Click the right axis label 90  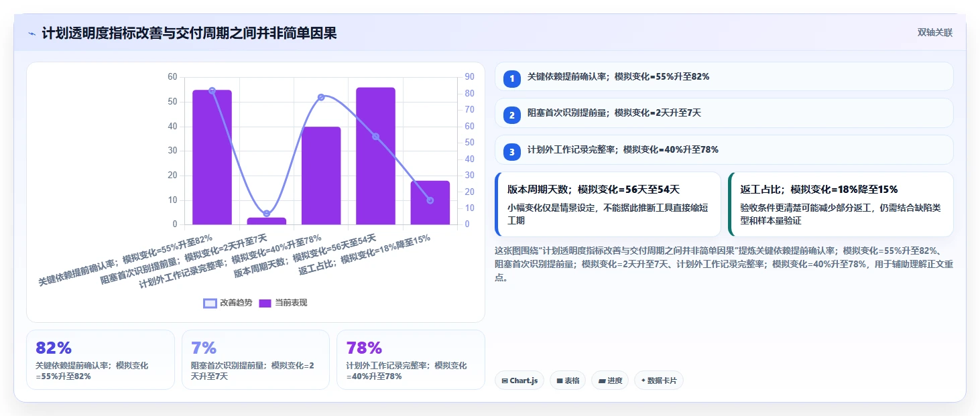pyautogui.click(x=470, y=77)
